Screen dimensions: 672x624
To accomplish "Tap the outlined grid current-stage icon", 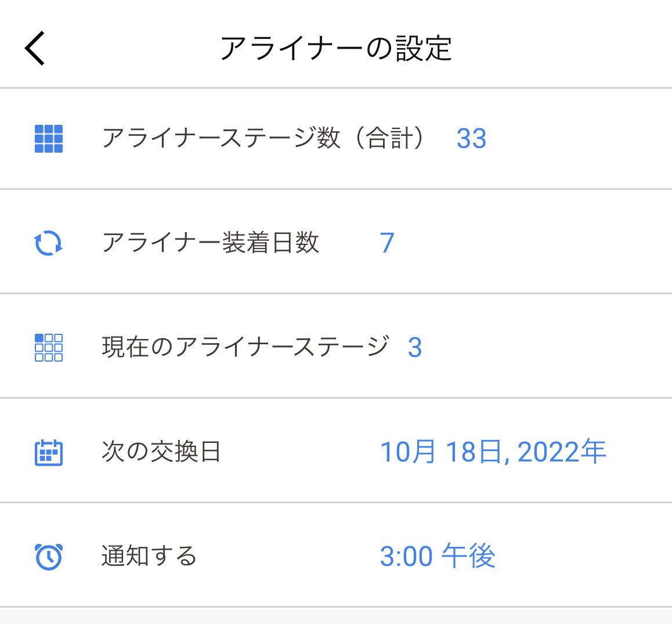I will point(48,348).
